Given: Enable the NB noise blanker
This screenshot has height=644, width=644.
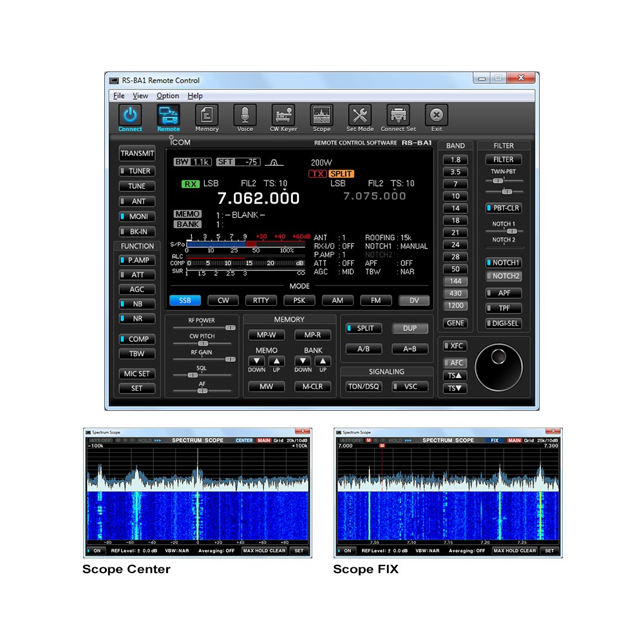Looking at the screenshot, I should pyautogui.click(x=137, y=303).
